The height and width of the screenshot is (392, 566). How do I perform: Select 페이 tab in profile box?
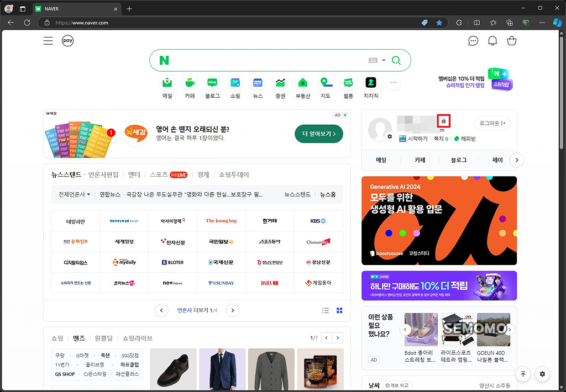pos(497,160)
